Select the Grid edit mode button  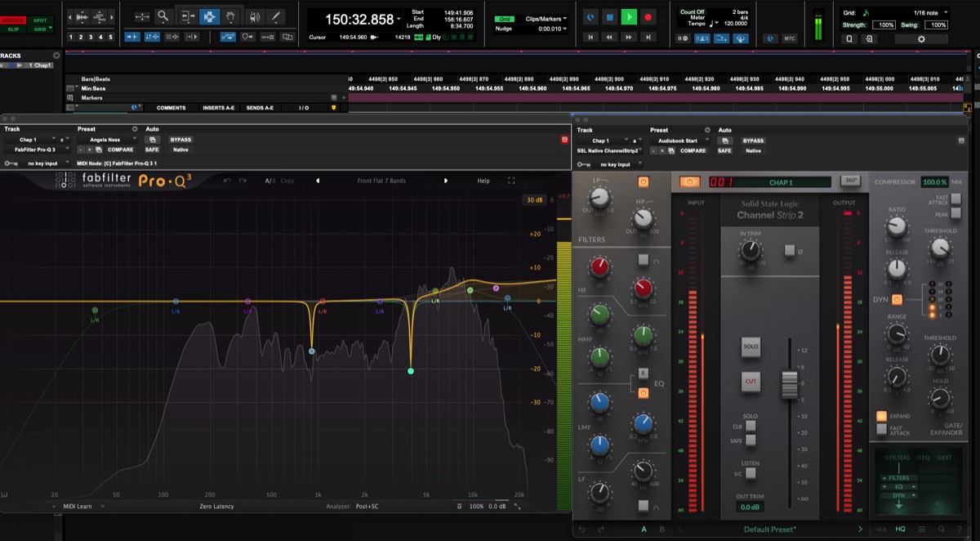click(x=38, y=29)
